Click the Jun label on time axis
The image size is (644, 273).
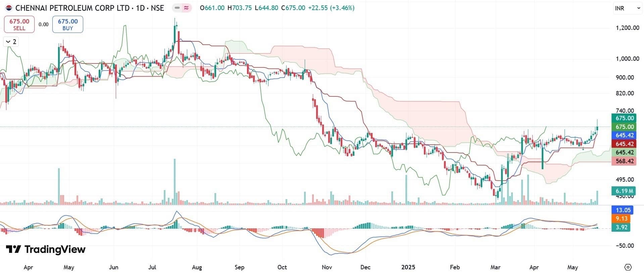pyautogui.click(x=114, y=267)
